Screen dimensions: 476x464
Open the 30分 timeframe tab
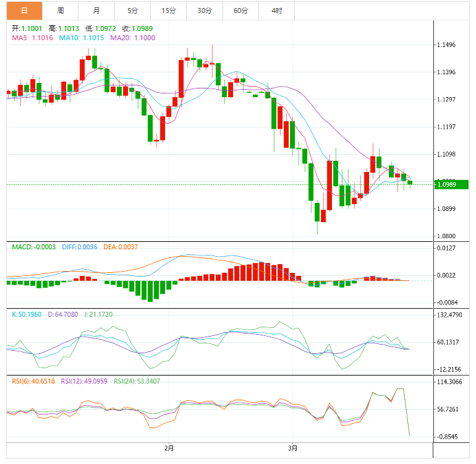click(205, 11)
